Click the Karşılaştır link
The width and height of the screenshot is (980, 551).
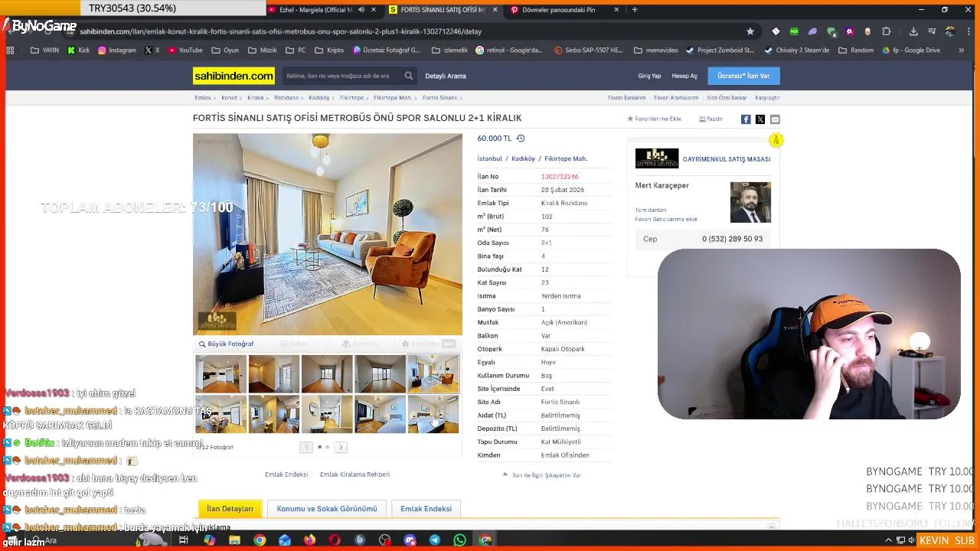767,98
